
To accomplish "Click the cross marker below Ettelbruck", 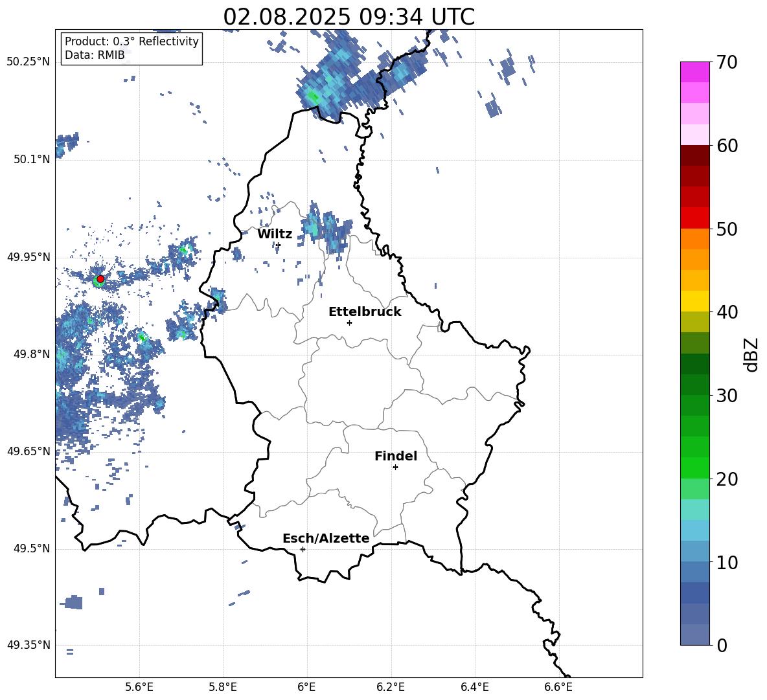I will click(349, 322).
